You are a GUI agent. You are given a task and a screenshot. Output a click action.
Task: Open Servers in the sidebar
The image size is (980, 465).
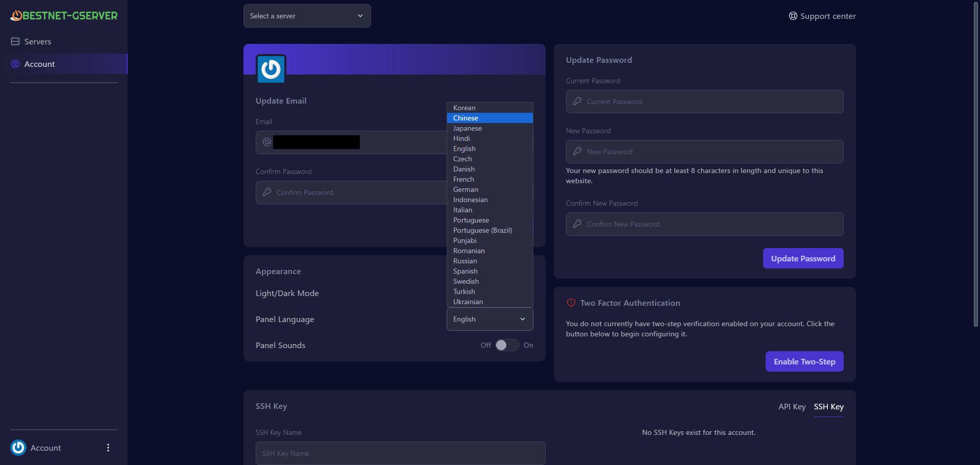tap(64, 41)
